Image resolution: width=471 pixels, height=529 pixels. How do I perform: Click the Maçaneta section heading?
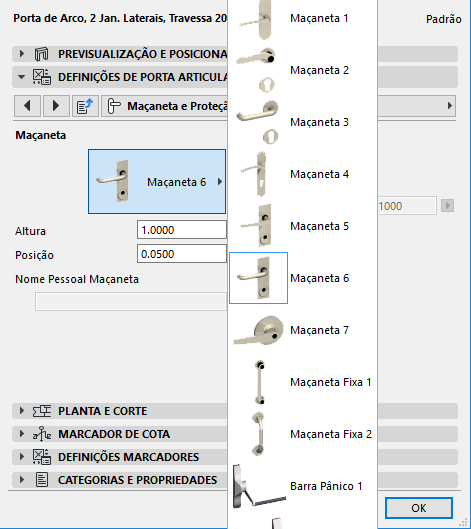click(40, 135)
